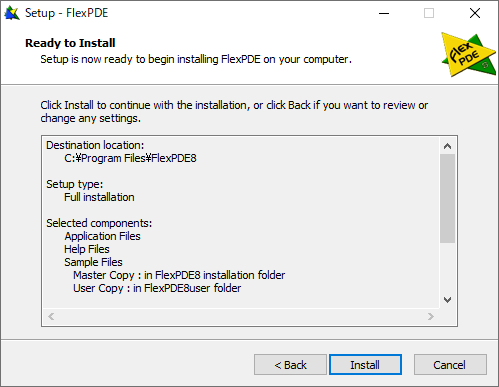Go back with the < Back button

coord(290,365)
